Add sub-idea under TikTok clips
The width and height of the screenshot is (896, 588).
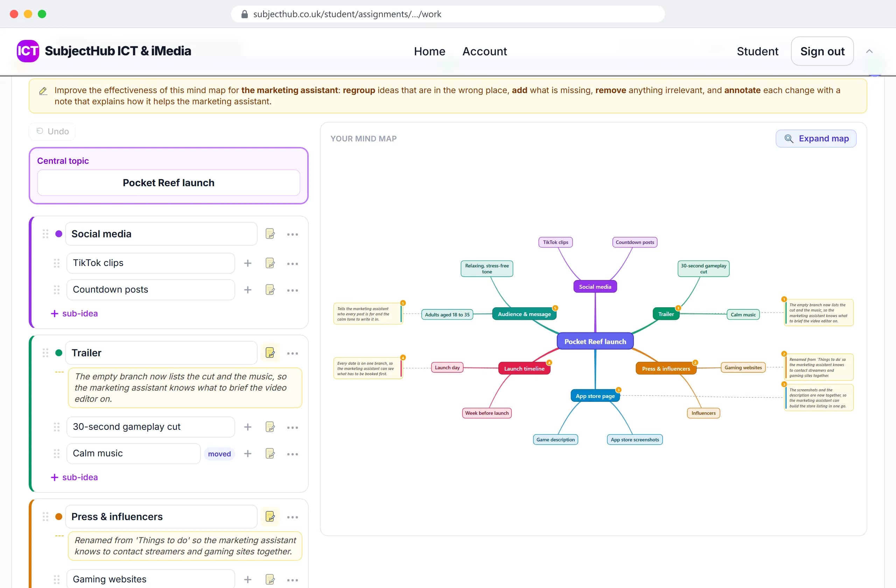point(247,263)
